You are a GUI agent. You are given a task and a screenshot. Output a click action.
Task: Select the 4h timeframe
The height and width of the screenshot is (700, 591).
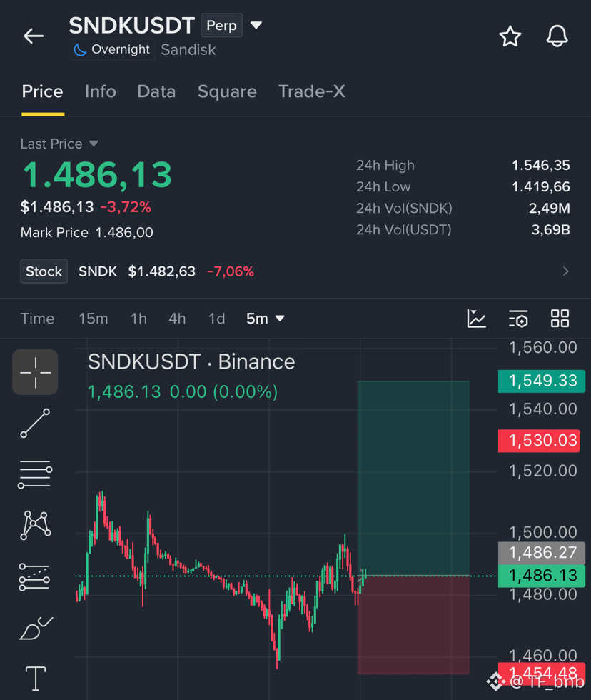(x=177, y=319)
